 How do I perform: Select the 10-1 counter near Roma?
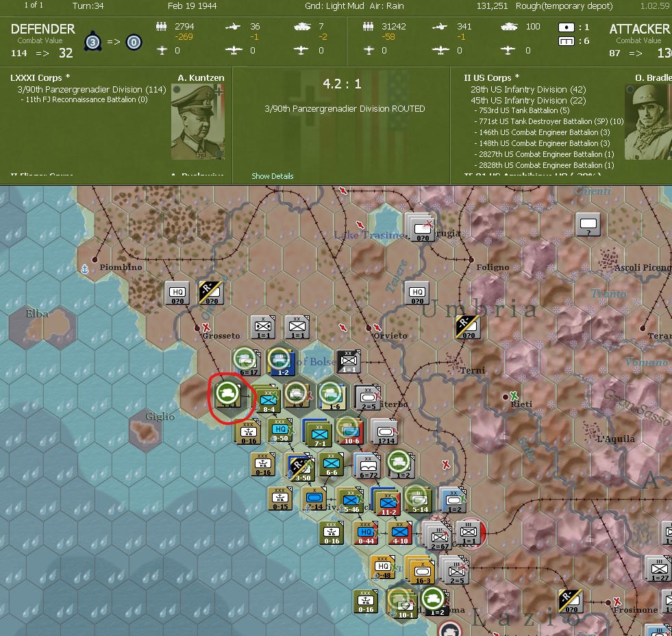(x=405, y=607)
